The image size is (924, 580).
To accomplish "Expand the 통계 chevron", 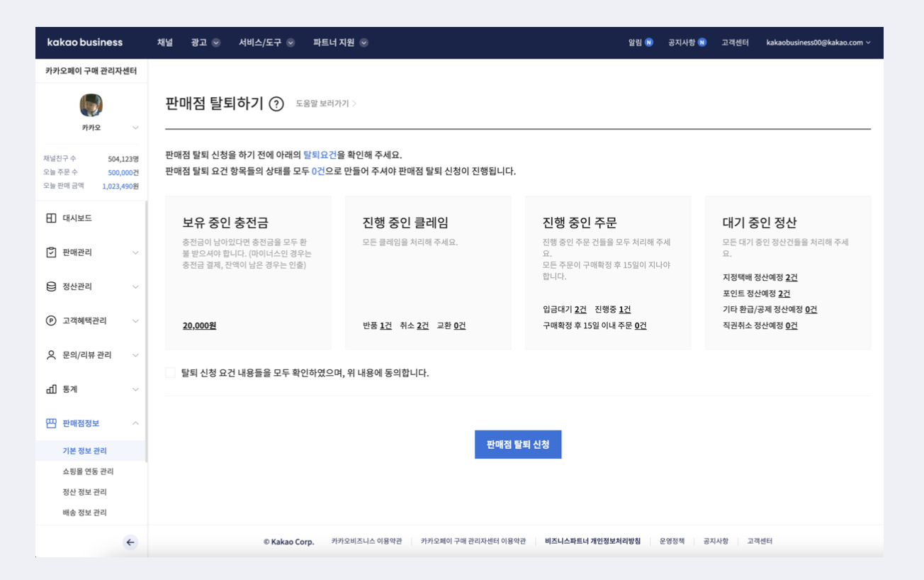I will (x=135, y=389).
